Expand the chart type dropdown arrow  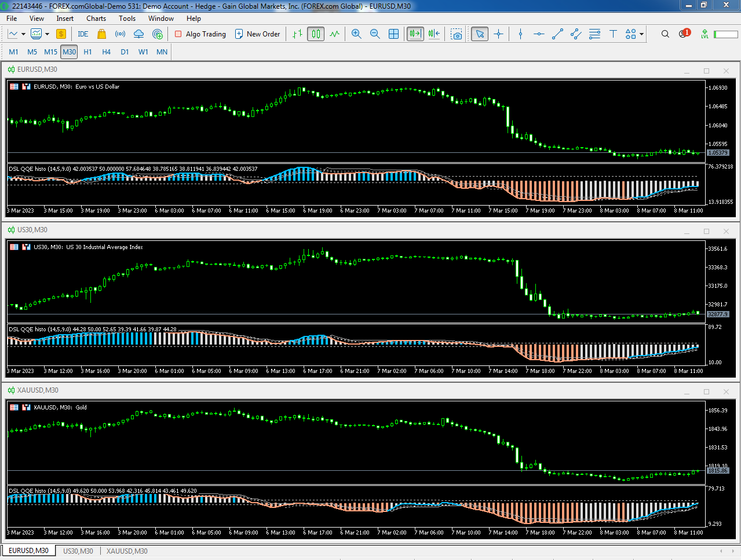click(x=23, y=34)
